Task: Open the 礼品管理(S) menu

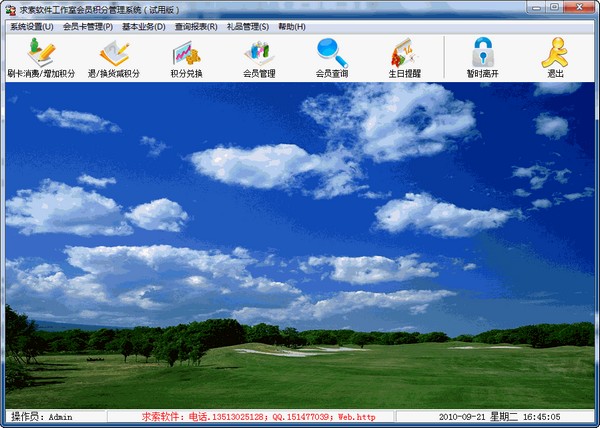Action: (x=248, y=27)
